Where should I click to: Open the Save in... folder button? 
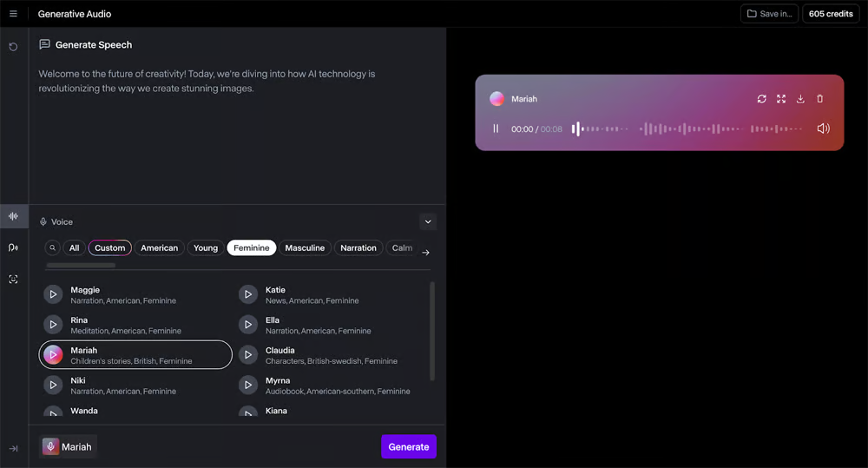click(x=769, y=14)
